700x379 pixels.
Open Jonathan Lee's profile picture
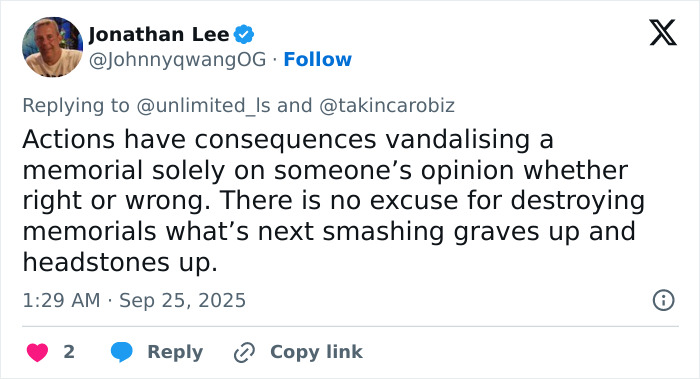click(52, 47)
